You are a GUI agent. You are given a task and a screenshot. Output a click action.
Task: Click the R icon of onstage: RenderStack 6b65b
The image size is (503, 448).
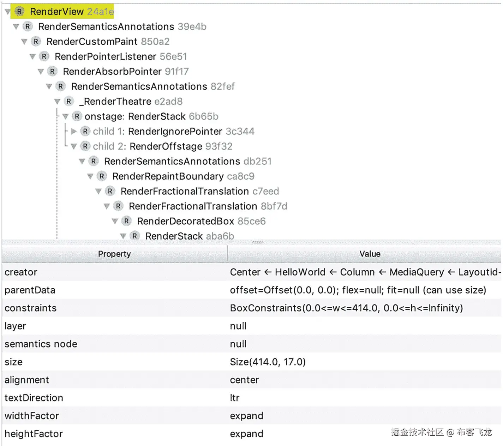tap(77, 116)
